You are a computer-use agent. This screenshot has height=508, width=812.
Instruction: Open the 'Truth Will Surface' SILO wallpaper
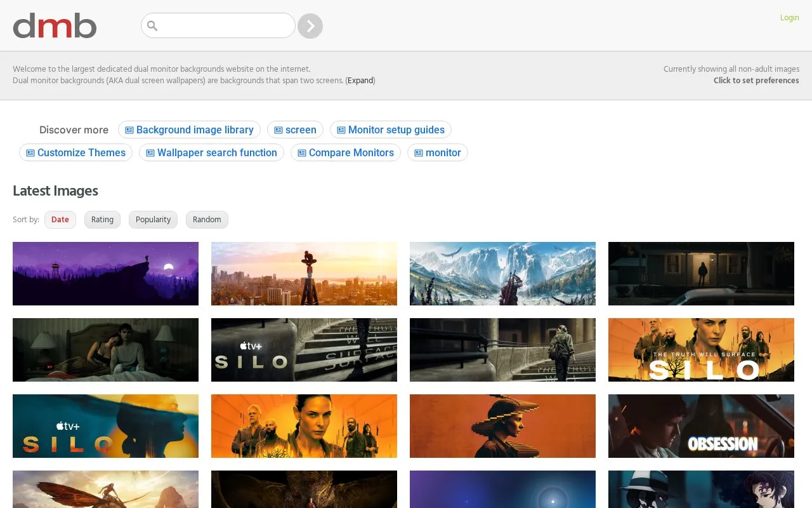701,350
